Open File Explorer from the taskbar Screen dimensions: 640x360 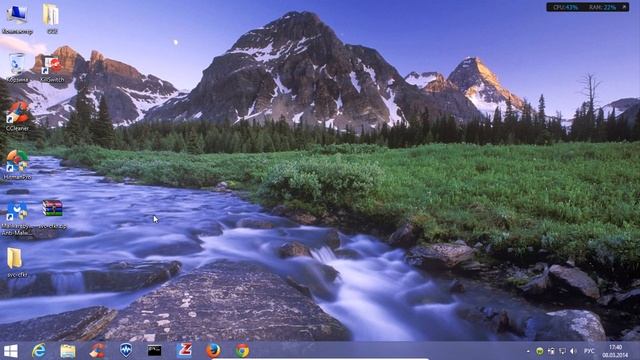click(68, 351)
